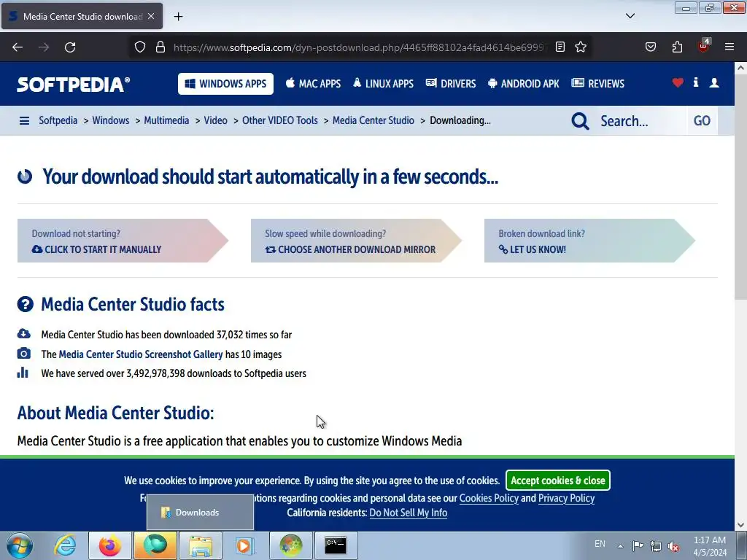Select the Windows Apps tab
The width and height of the screenshot is (747, 560).
(x=226, y=84)
